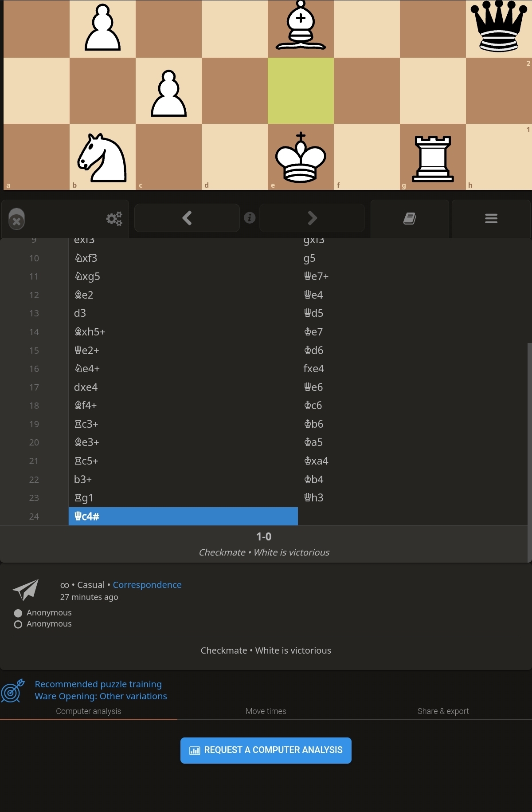Select black move g5
The width and height of the screenshot is (532, 812).
point(412,258)
